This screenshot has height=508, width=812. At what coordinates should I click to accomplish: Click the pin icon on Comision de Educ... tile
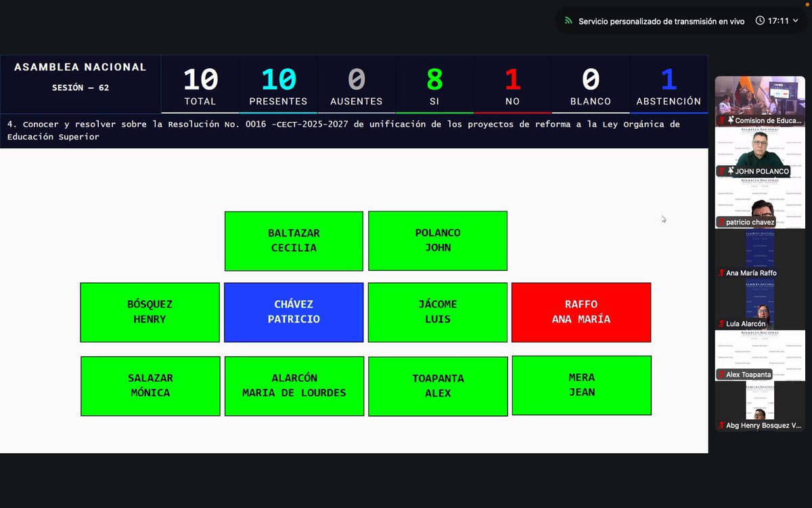coord(731,121)
